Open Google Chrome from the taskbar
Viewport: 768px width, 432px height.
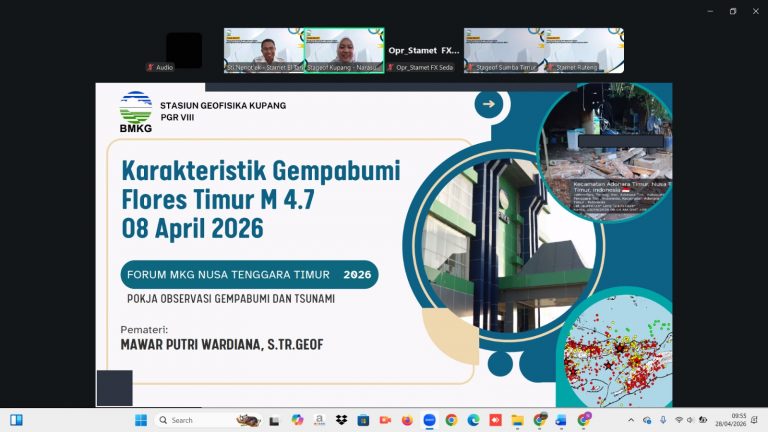coord(452,420)
